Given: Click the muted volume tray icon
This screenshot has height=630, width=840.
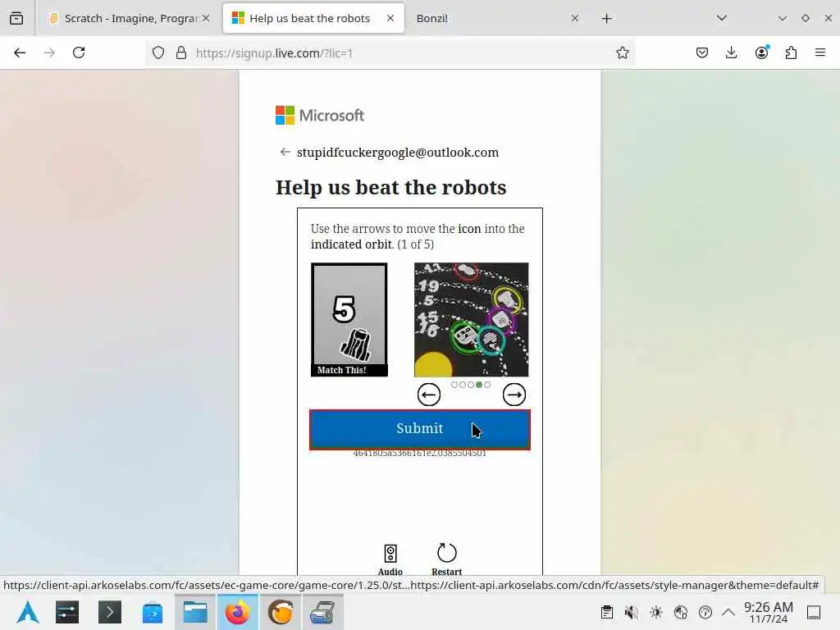Looking at the screenshot, I should coord(632,612).
